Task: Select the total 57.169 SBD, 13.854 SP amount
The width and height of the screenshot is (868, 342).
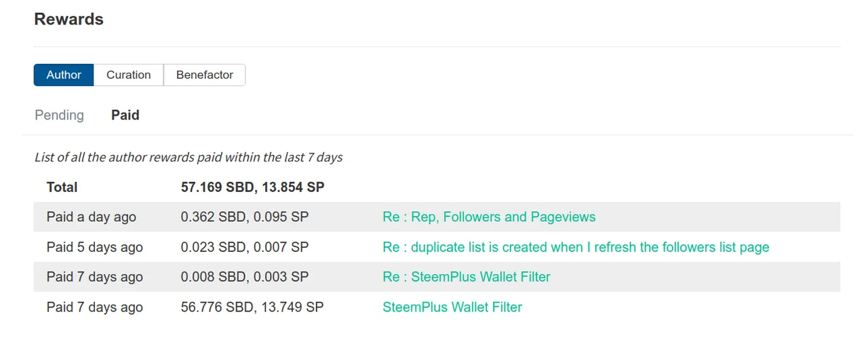Action: [x=252, y=187]
